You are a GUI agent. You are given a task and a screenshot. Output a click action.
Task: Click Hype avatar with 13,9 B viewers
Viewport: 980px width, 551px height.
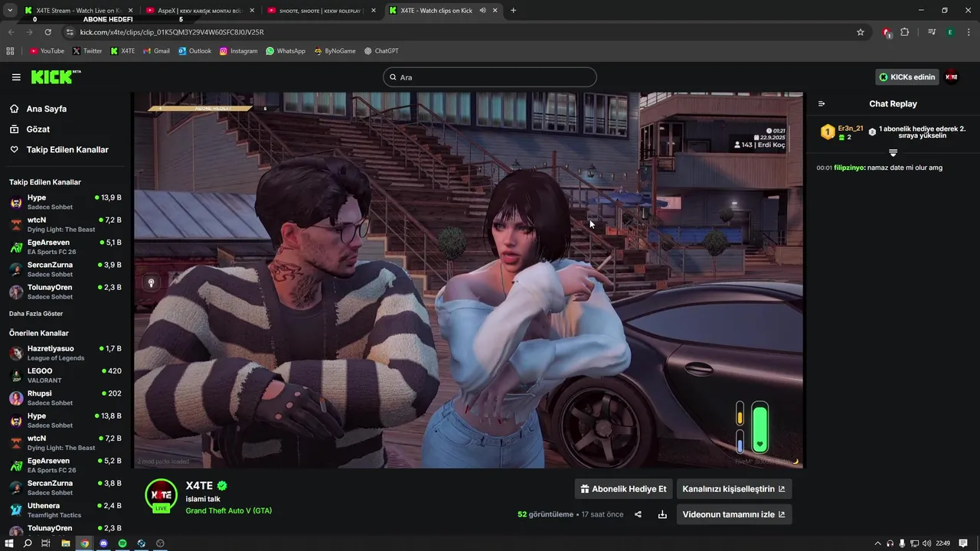coord(16,202)
